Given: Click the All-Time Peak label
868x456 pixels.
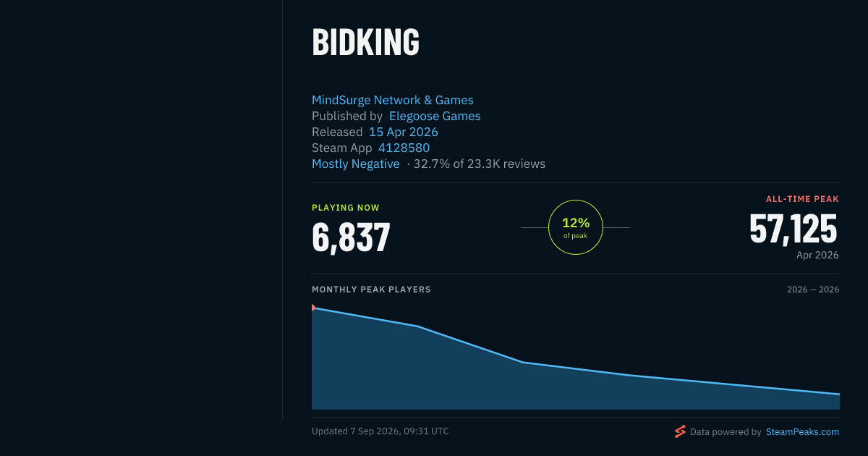Looking at the screenshot, I should click(802, 199).
